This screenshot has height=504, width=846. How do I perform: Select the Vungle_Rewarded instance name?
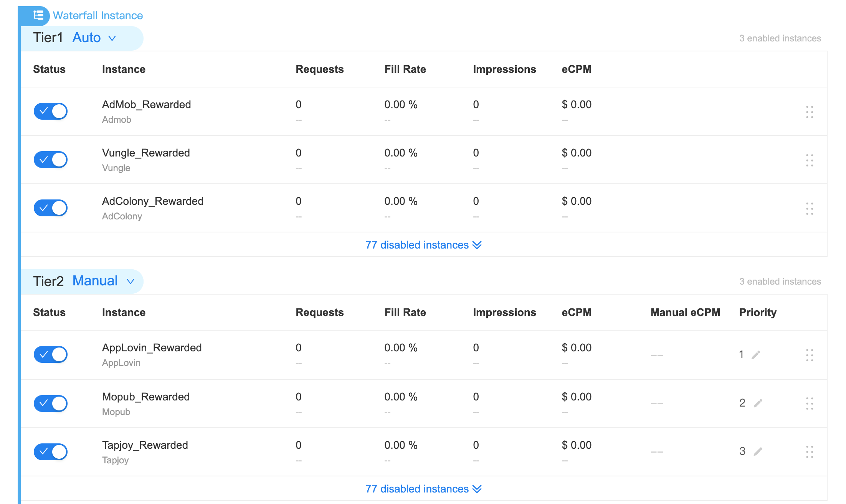(146, 153)
